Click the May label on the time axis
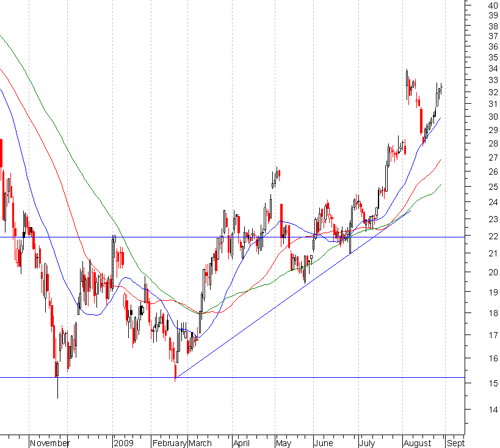500x448 pixels. pyautogui.click(x=283, y=443)
